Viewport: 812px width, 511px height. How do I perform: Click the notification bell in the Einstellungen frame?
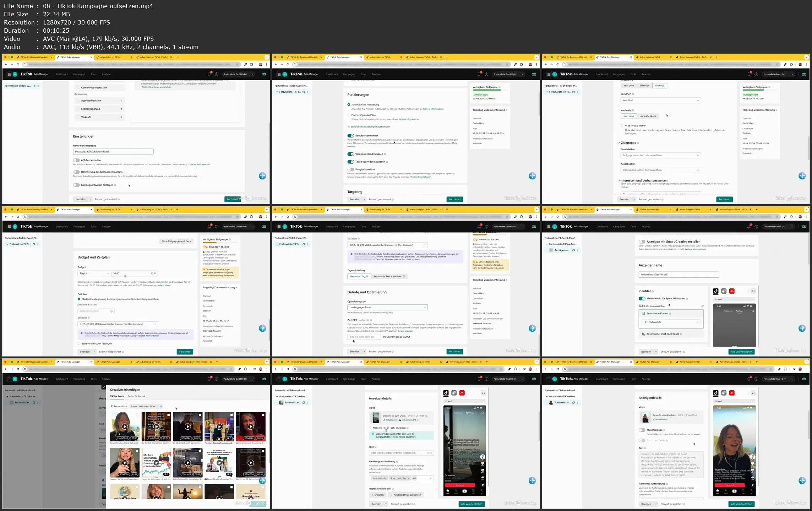click(x=209, y=74)
